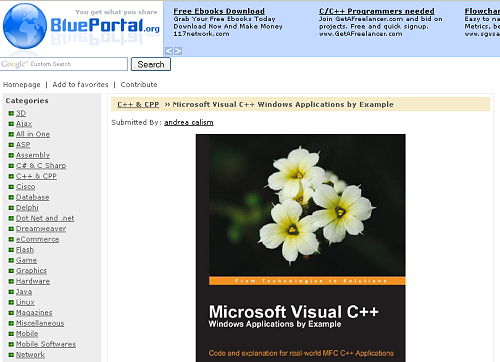The image size is (500, 362).
Task: Open the Java category
Action: pyautogui.click(x=24, y=292)
